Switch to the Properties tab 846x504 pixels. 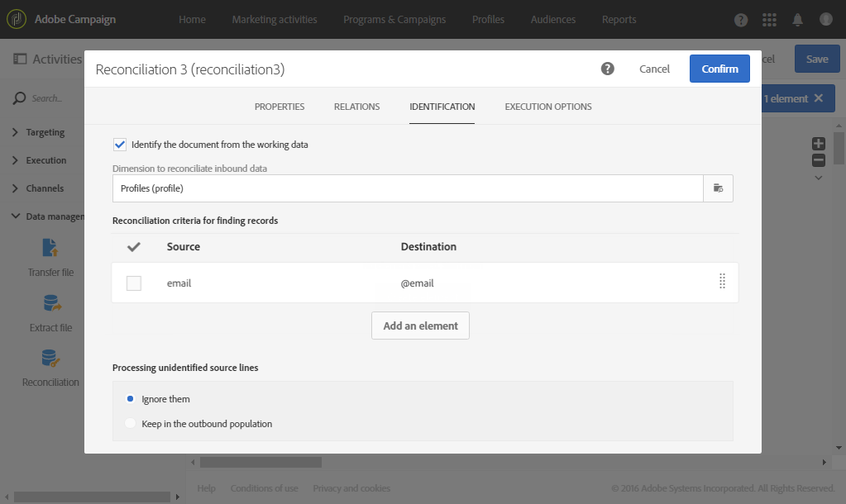(x=280, y=107)
